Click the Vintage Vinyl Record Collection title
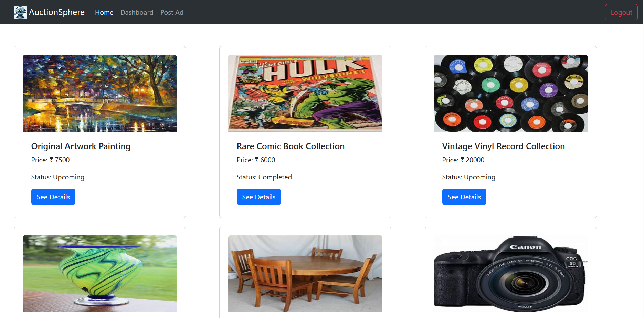This screenshot has width=644, height=318. coord(503,146)
